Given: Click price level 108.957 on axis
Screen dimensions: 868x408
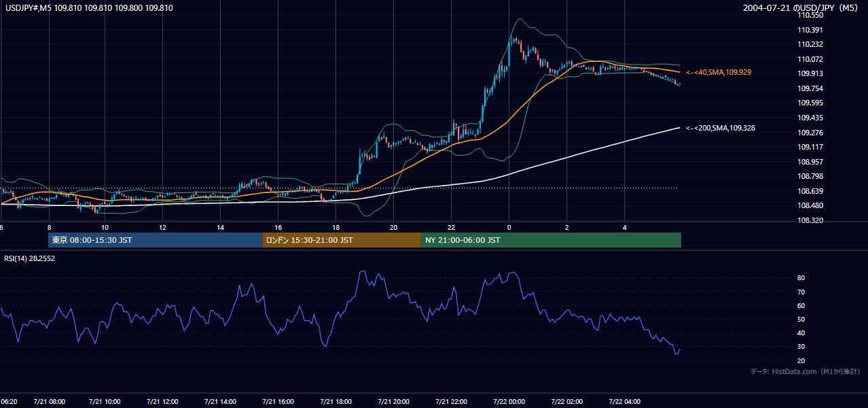Looking at the screenshot, I should tap(810, 162).
